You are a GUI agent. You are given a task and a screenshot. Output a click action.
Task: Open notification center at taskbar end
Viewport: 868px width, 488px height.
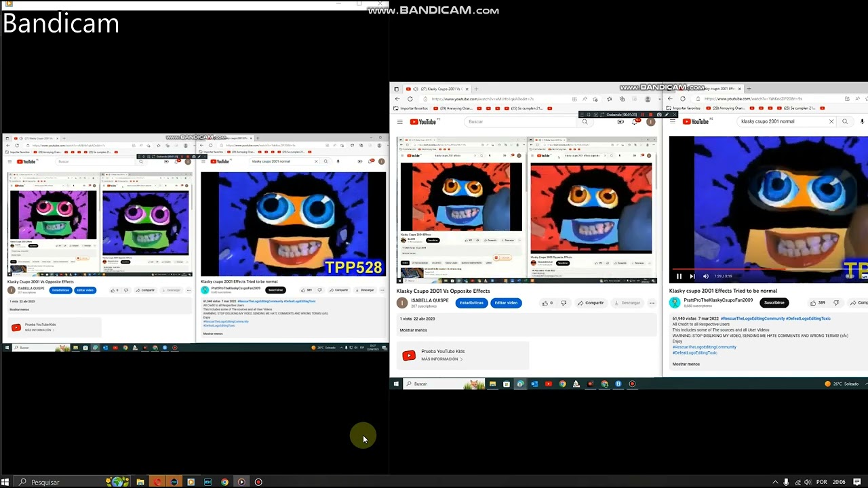click(x=857, y=482)
